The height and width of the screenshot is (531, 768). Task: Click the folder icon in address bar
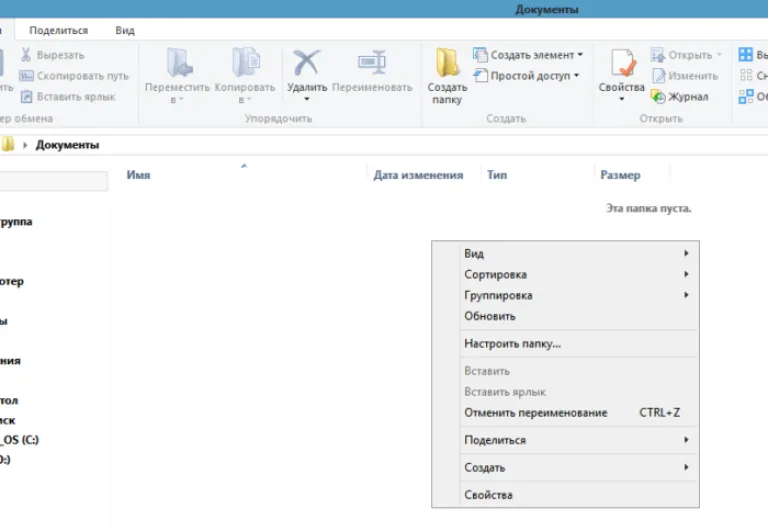point(7,145)
